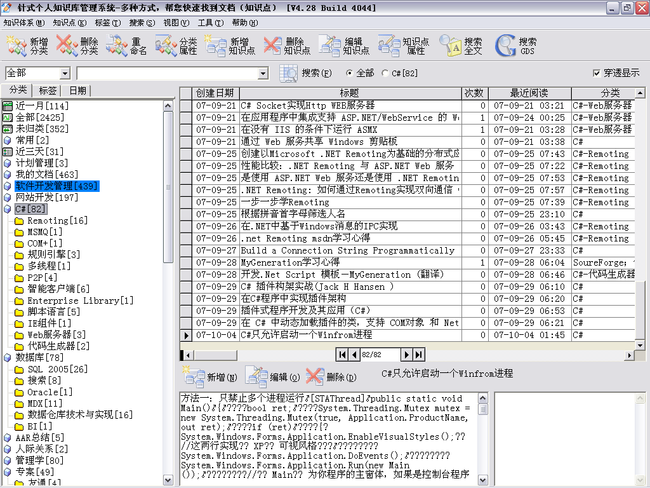Viewport: 650px width, 488px height.
Task: Open the 视图 menu
Action: click(176, 23)
